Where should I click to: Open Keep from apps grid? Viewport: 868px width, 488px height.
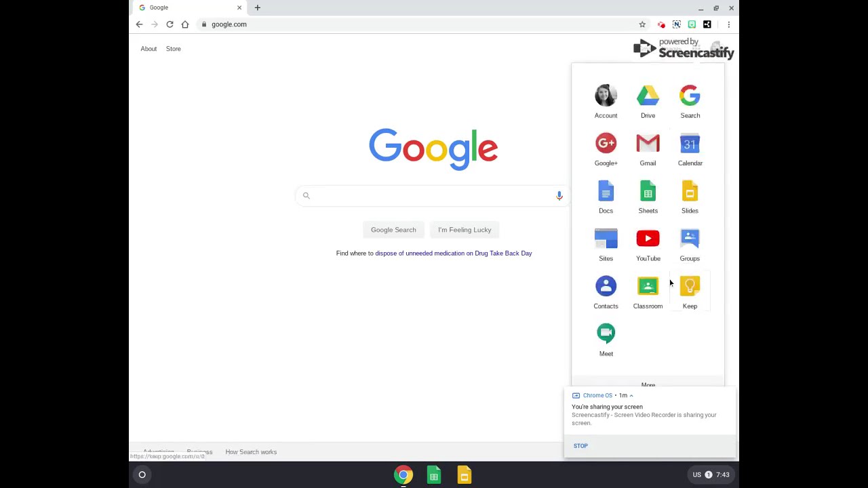point(690,292)
